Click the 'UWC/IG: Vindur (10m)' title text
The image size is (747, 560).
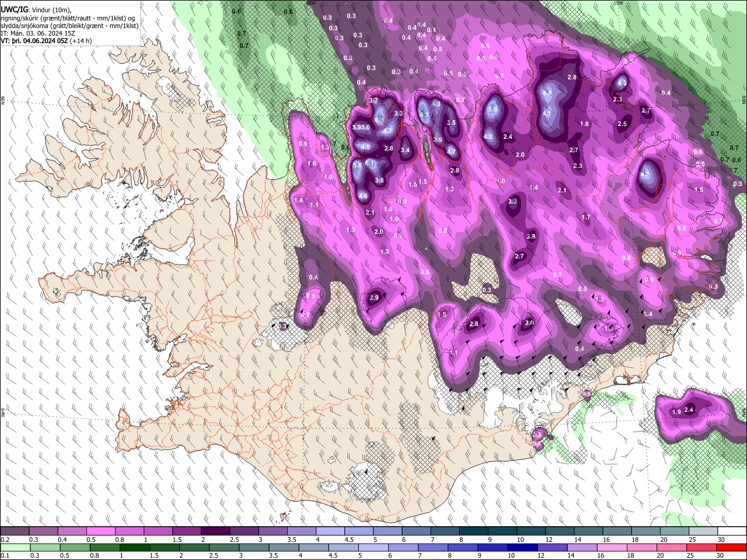pos(36,9)
